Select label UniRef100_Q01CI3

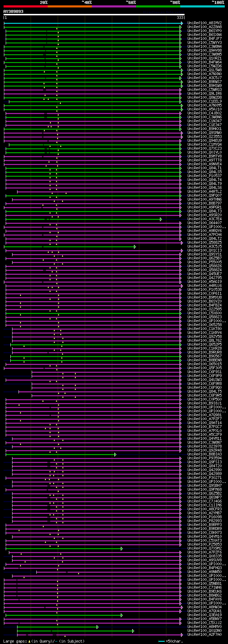[x=204, y=251]
